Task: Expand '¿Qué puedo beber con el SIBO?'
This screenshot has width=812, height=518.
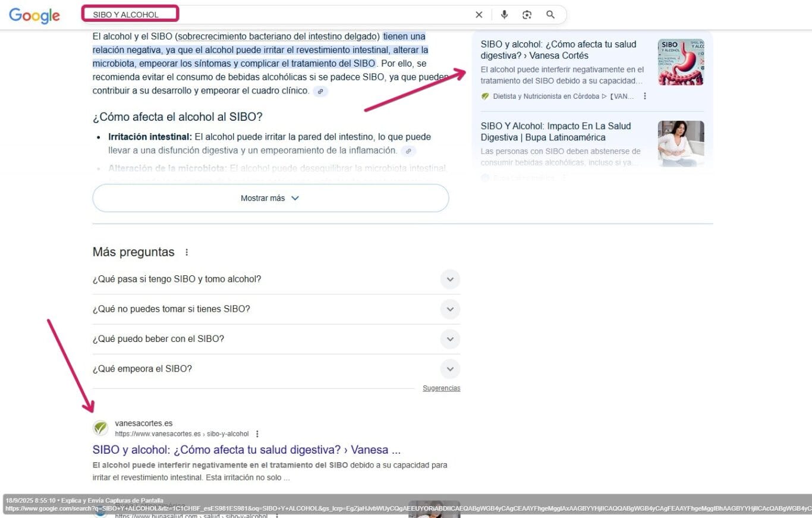Action: click(x=276, y=339)
